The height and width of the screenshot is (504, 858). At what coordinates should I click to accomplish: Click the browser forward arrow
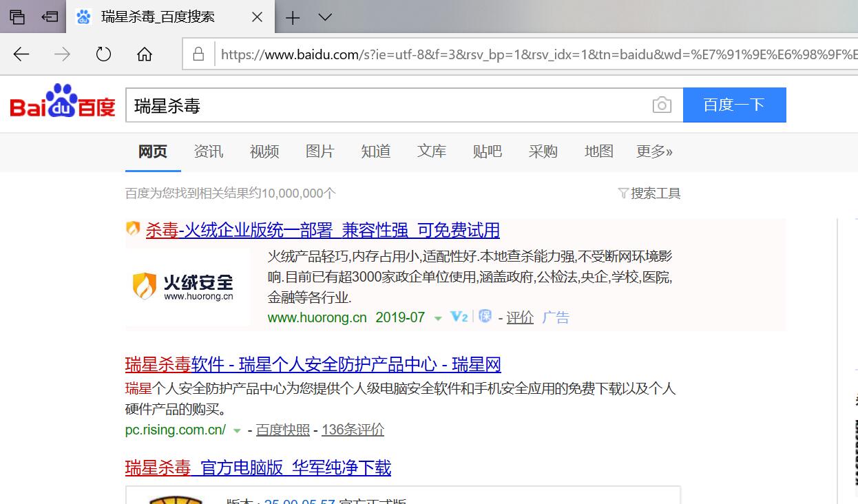[62, 54]
